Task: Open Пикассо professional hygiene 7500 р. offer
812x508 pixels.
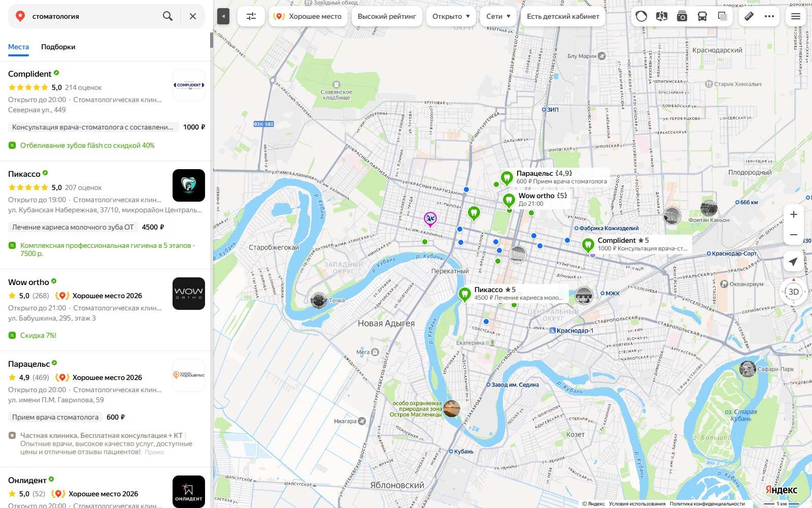Action: click(x=108, y=249)
